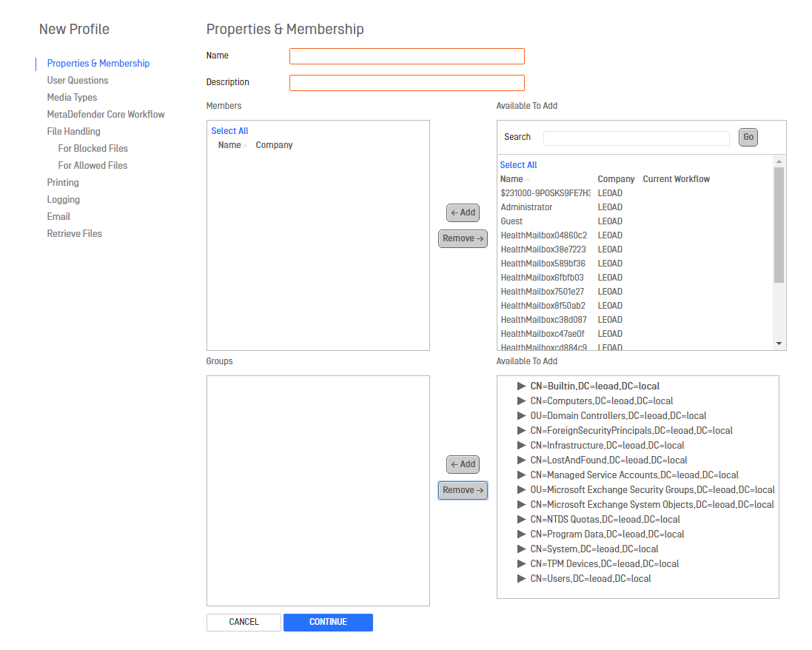Image resolution: width=812 pixels, height=650 pixels.
Task: Click Remove button for Groups
Action: (463, 490)
